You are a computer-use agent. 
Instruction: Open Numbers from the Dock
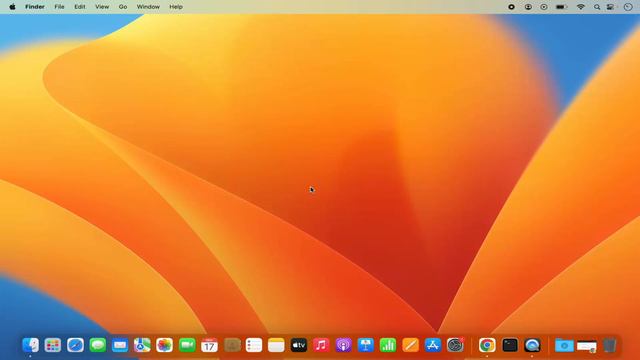(388, 345)
